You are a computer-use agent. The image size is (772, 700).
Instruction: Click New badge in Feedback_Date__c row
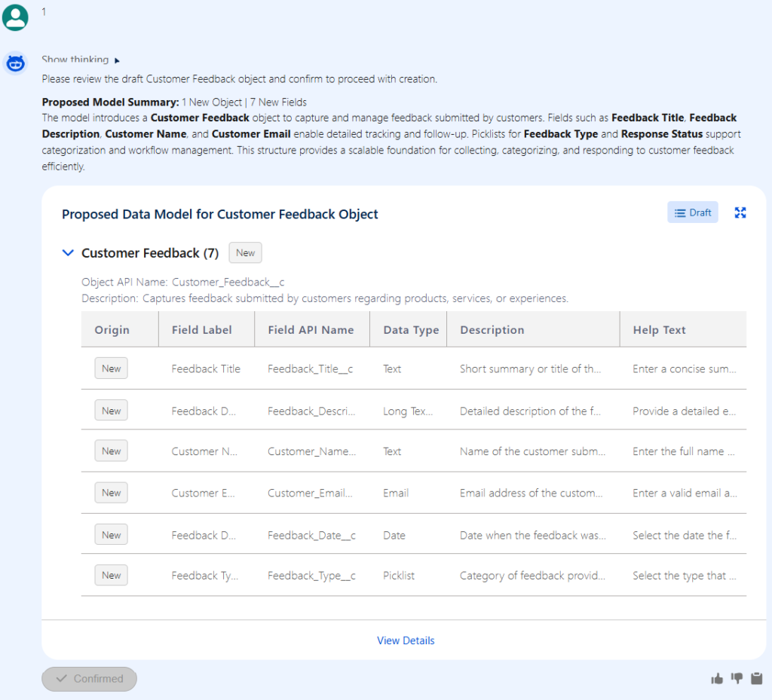coord(112,535)
